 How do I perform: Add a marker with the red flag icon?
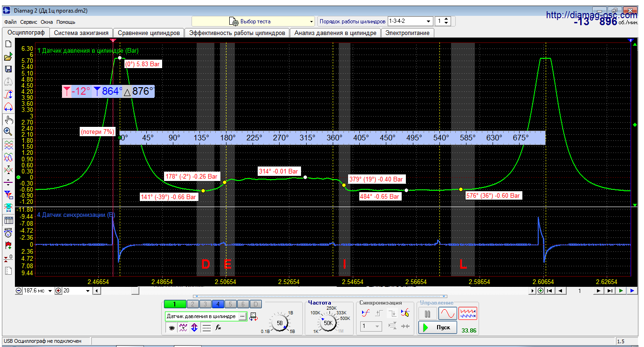(x=8, y=245)
